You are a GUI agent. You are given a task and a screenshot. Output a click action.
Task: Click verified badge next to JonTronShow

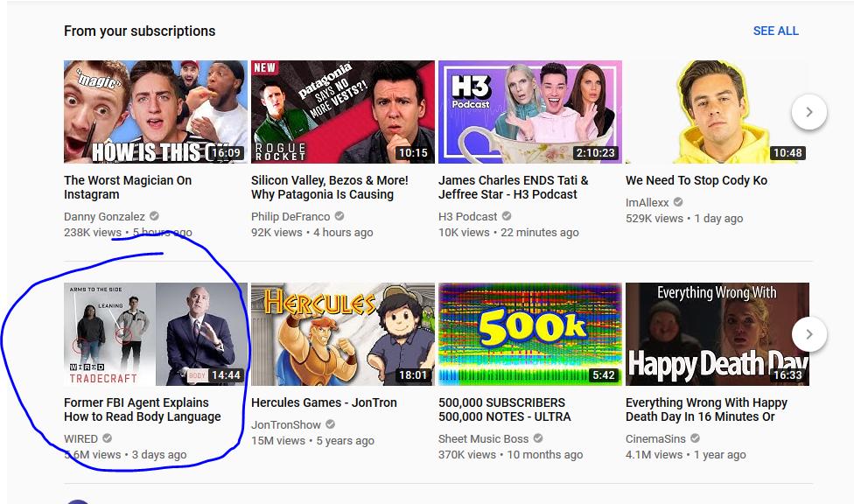(x=330, y=423)
